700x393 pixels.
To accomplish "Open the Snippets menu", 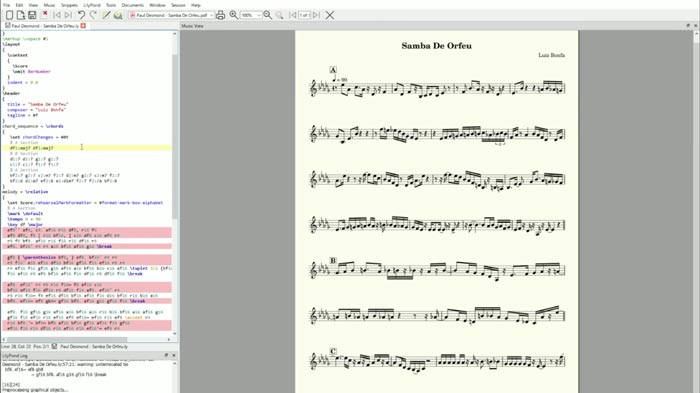I will coord(69,5).
